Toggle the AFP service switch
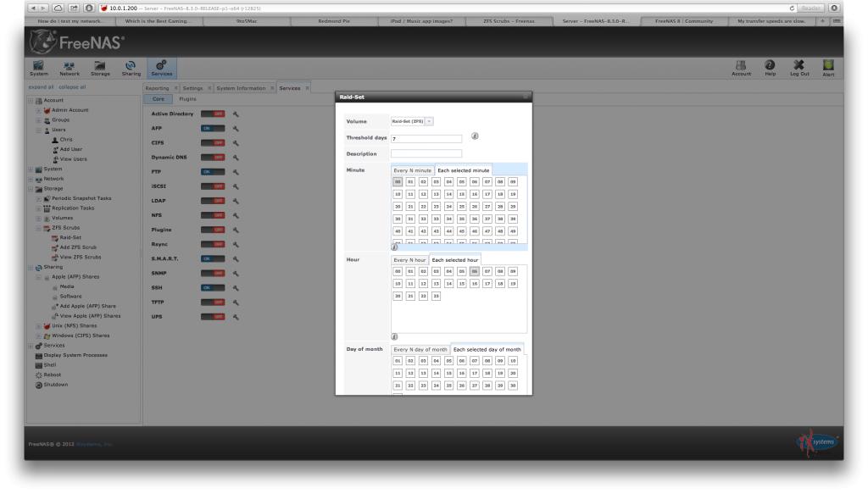Viewport: 868px width, 494px height. tap(213, 128)
